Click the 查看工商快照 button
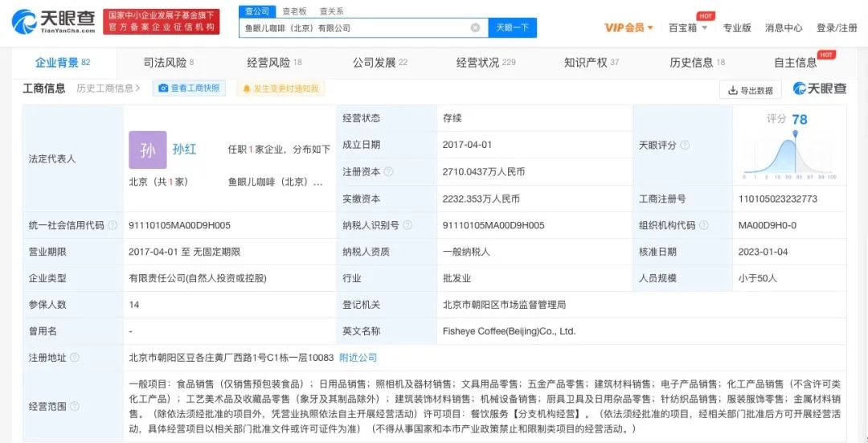The height and width of the screenshot is (443, 868). [x=189, y=88]
